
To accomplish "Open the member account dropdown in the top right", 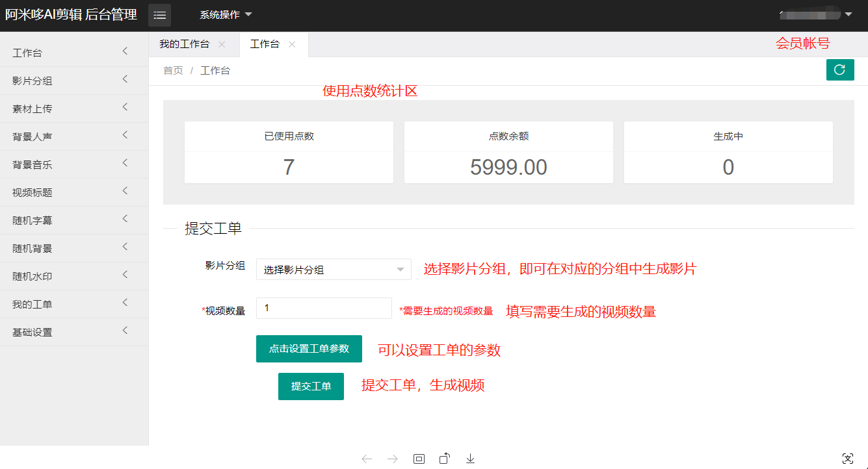I will (x=816, y=14).
